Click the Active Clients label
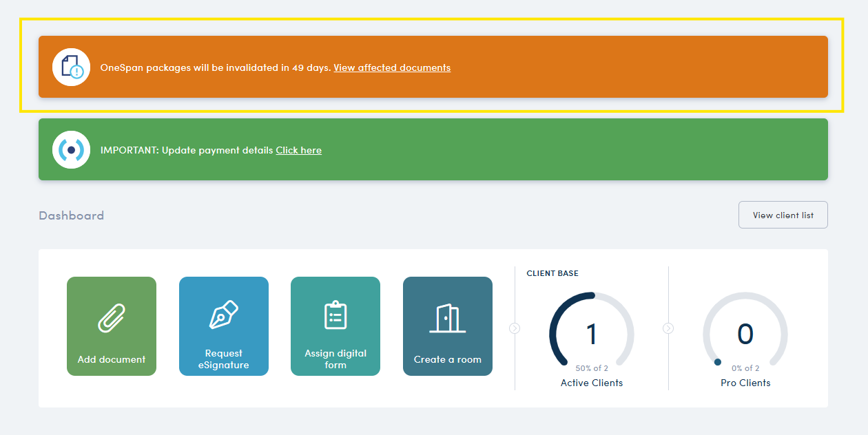 coord(592,383)
